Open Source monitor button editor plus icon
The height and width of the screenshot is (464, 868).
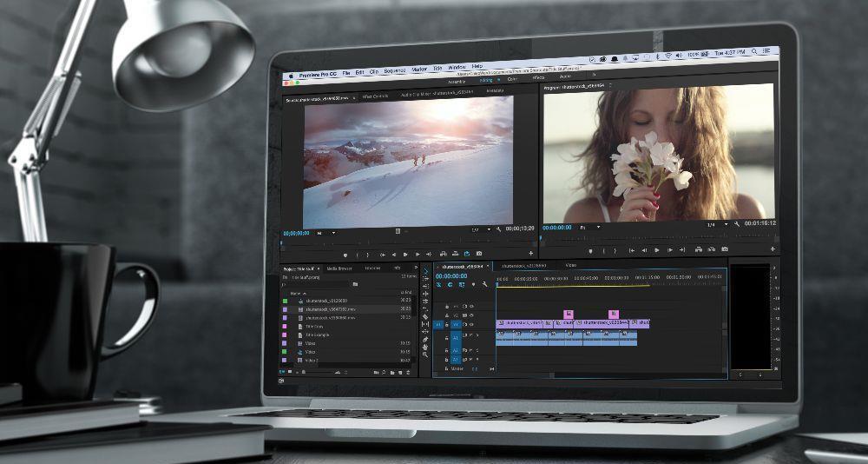click(531, 254)
